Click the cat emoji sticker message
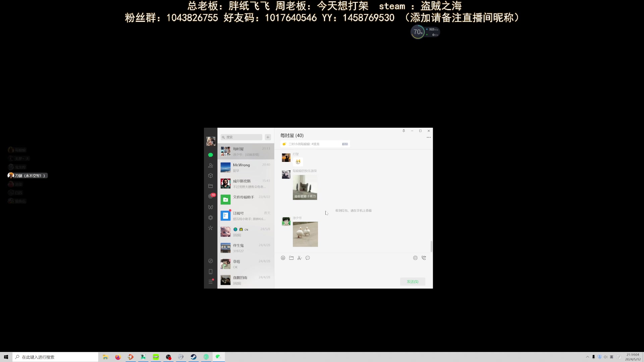The height and width of the screenshot is (362, 644). [298, 162]
